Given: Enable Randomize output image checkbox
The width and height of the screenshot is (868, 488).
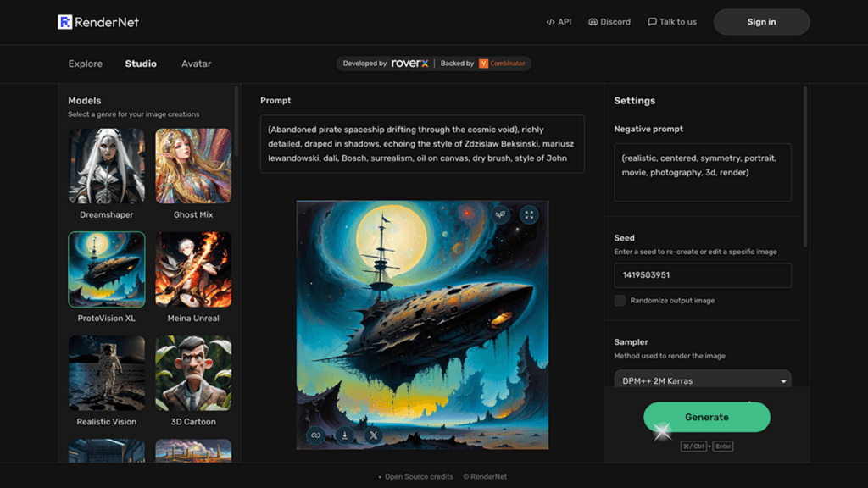Looking at the screenshot, I should tap(620, 301).
